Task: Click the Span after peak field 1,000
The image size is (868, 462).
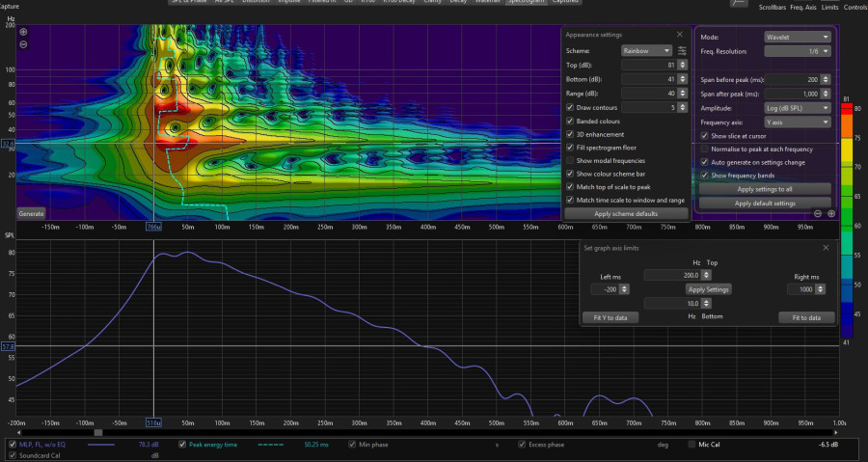Action: [792, 95]
